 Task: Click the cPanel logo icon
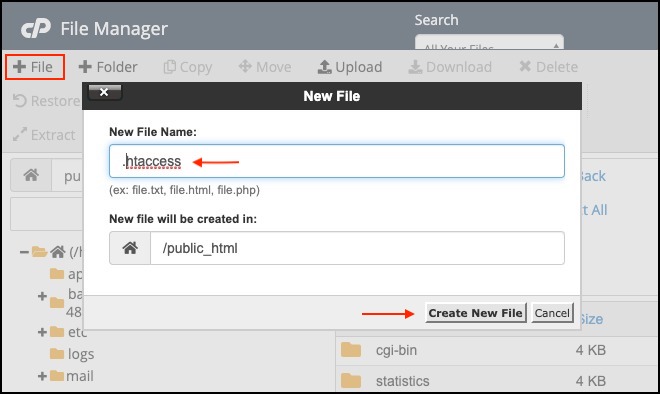point(36,29)
